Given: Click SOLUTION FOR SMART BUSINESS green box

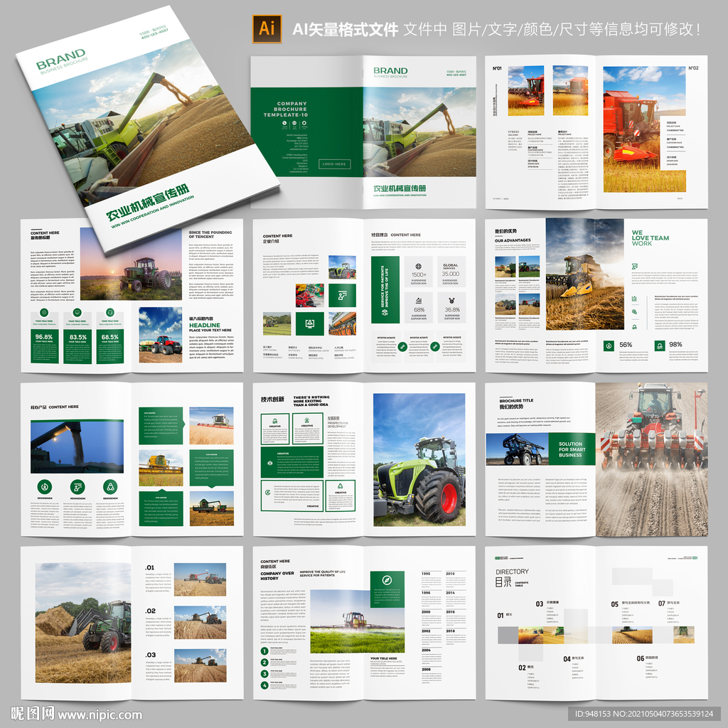Looking at the screenshot, I should 572,449.
